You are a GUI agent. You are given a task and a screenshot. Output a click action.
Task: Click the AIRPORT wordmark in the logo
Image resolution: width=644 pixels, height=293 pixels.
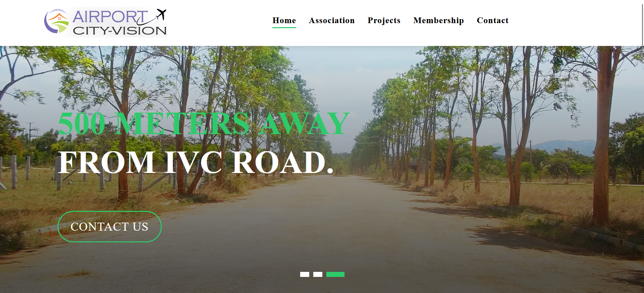pos(110,16)
